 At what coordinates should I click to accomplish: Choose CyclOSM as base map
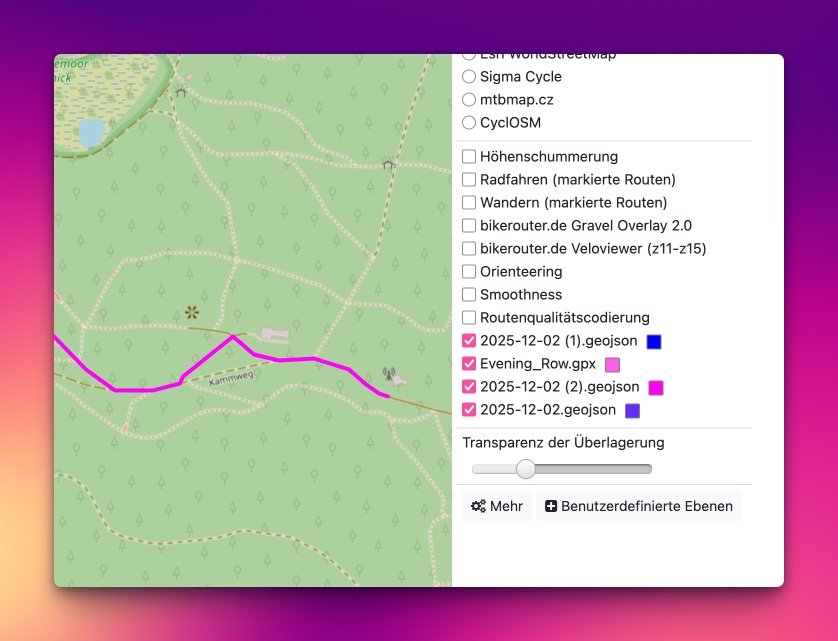(469, 122)
